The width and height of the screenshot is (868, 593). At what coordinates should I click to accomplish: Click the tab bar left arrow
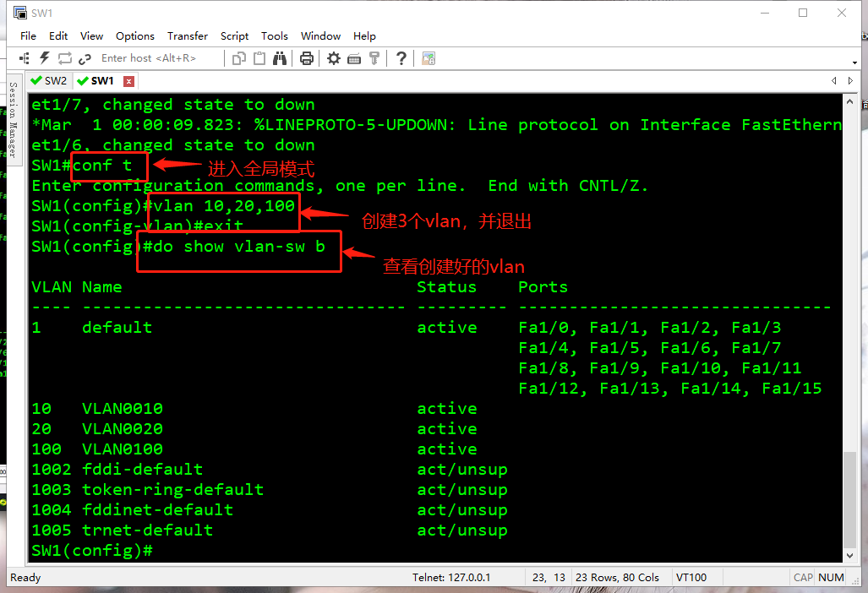833,81
